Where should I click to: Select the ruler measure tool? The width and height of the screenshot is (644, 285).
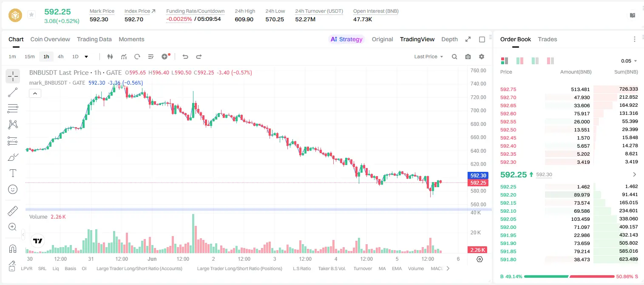click(13, 211)
